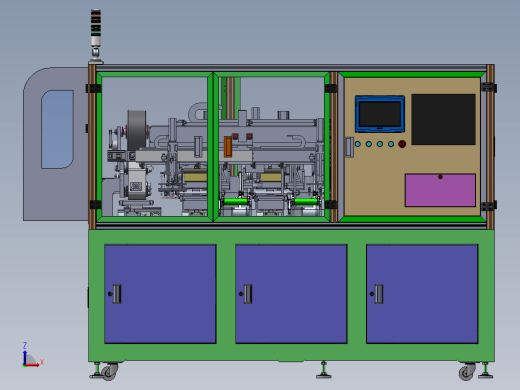Select the right caster wheel
520x390 pixels.
click(467, 371)
